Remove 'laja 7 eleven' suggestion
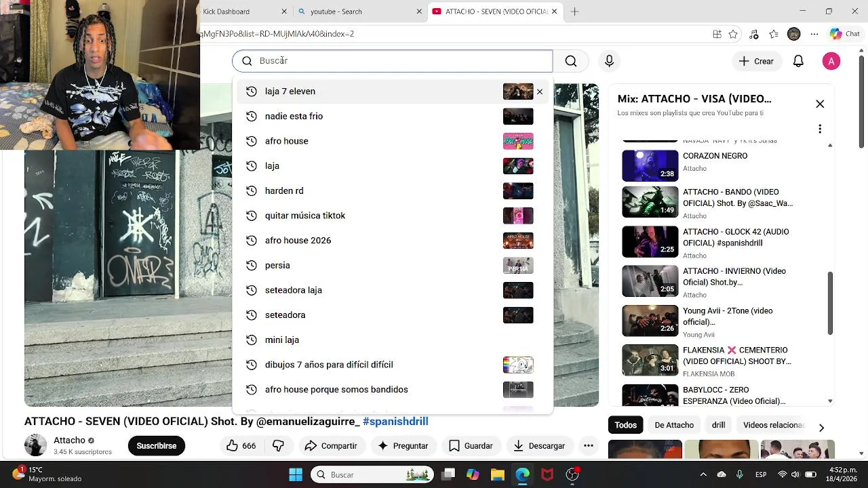Image resolution: width=868 pixels, height=488 pixels. (540, 91)
